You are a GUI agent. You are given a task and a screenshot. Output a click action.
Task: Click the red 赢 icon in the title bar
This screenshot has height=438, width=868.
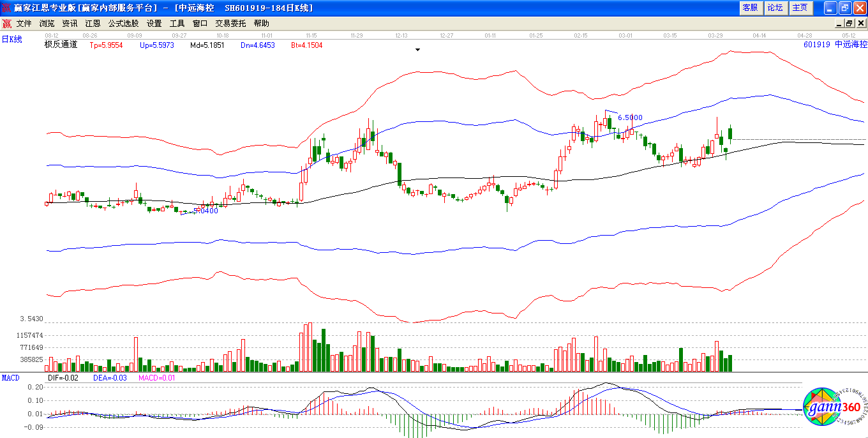[6, 8]
